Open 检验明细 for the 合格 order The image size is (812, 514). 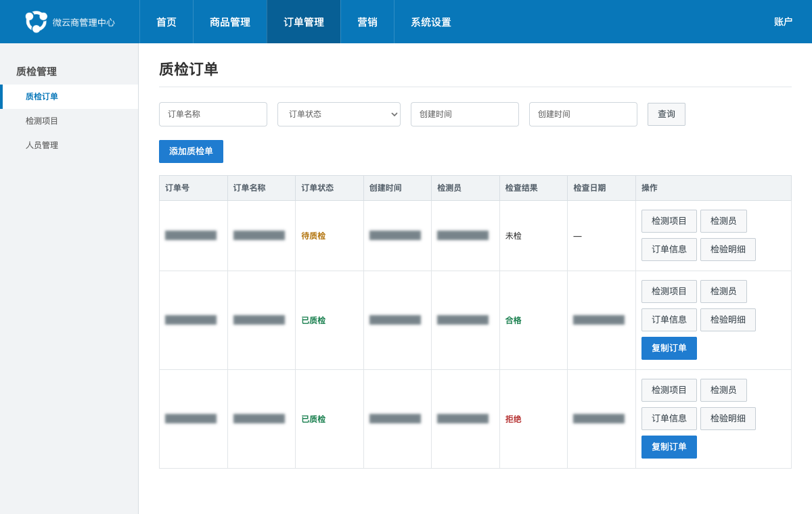pyautogui.click(x=728, y=320)
